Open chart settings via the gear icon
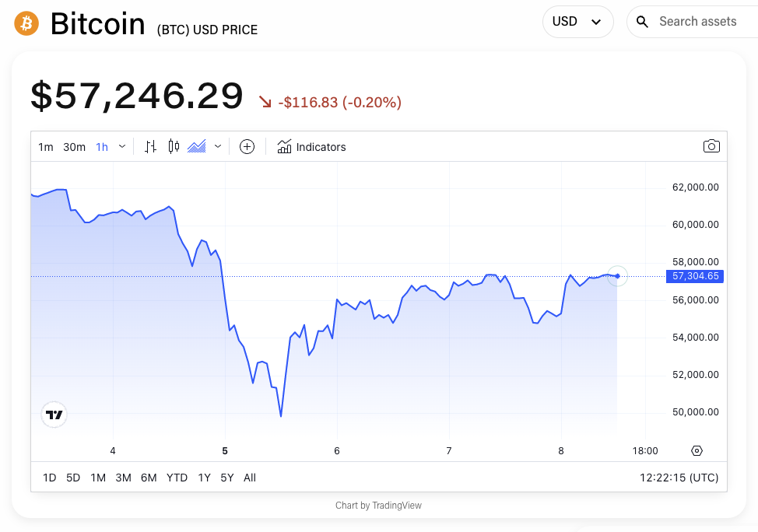Viewport: 758px width, 532px height. [697, 450]
